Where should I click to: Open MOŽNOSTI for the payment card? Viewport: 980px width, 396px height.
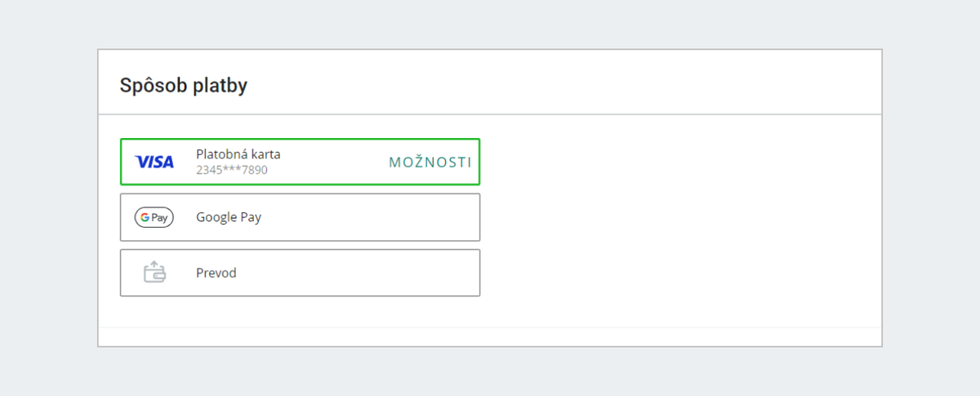[430, 162]
